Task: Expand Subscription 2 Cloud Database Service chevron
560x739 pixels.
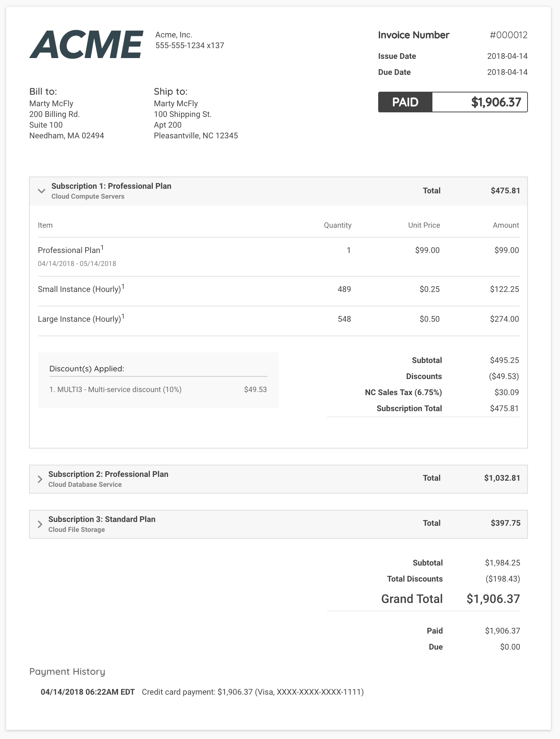Action: coord(40,479)
